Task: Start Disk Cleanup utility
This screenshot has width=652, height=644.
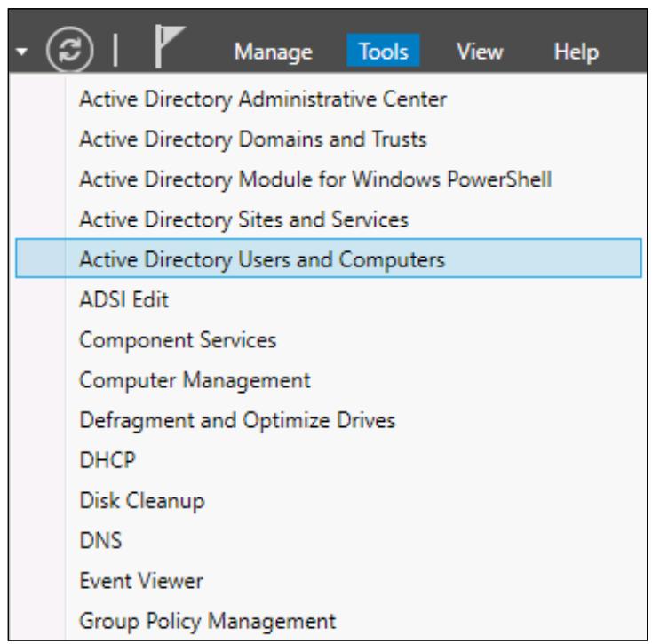Action: pyautogui.click(x=329, y=500)
